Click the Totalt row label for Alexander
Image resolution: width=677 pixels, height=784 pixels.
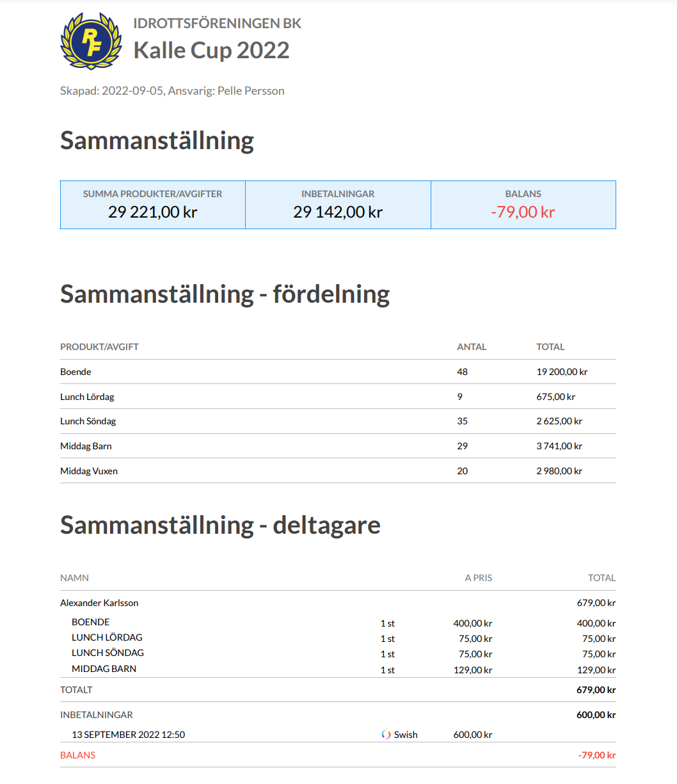76,690
